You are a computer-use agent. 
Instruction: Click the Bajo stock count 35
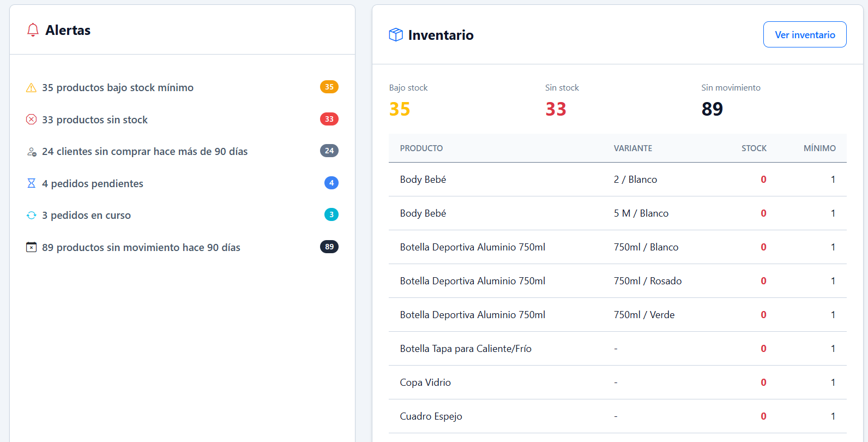pyautogui.click(x=400, y=109)
